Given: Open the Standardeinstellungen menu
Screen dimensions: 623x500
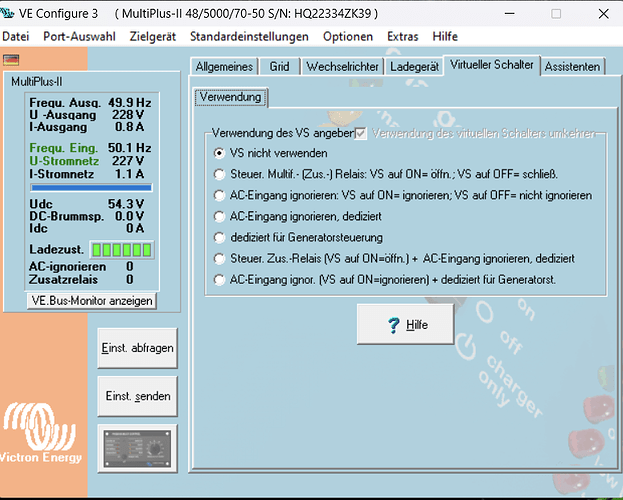Looking at the screenshot, I should pyautogui.click(x=249, y=37).
